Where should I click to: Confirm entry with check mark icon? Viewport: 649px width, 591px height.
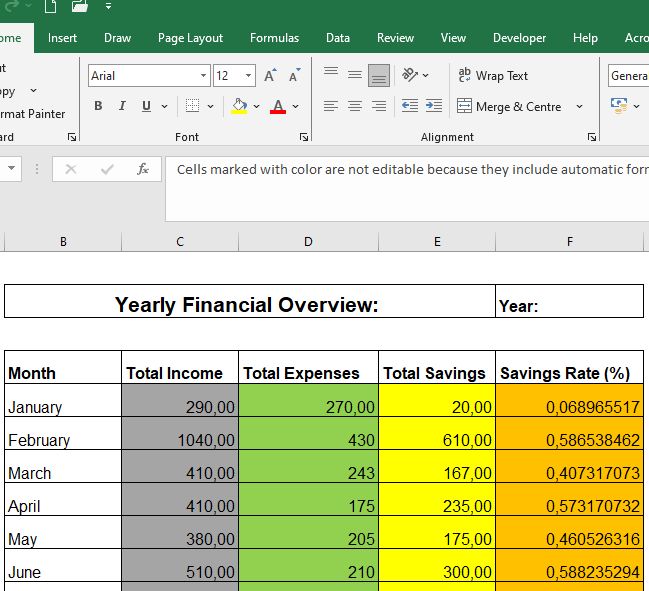(x=107, y=169)
